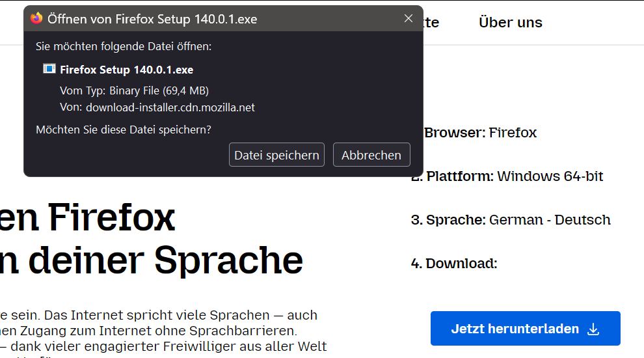Cancel the download with Abbrechen
644x358 pixels.
[371, 155]
